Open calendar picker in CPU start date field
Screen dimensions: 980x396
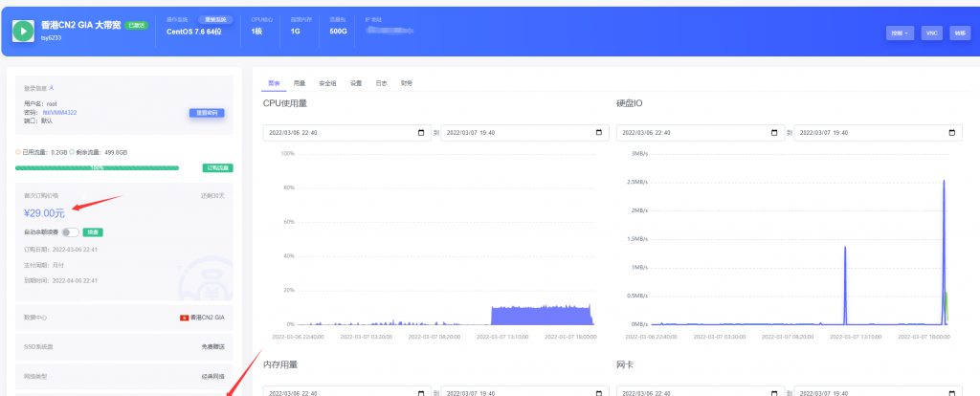click(x=421, y=132)
